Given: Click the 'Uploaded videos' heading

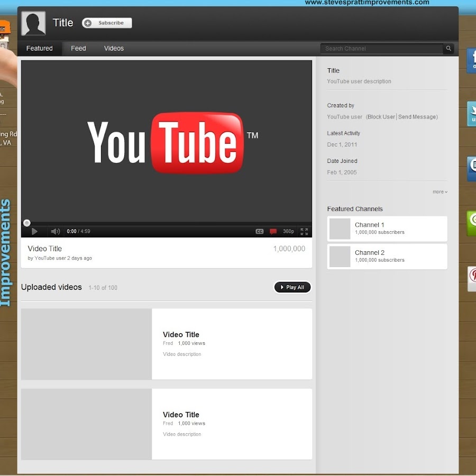Looking at the screenshot, I should pos(51,287).
